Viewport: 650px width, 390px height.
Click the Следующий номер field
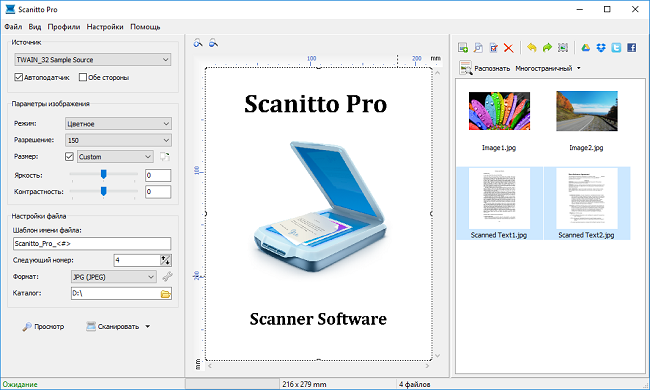click(137, 260)
